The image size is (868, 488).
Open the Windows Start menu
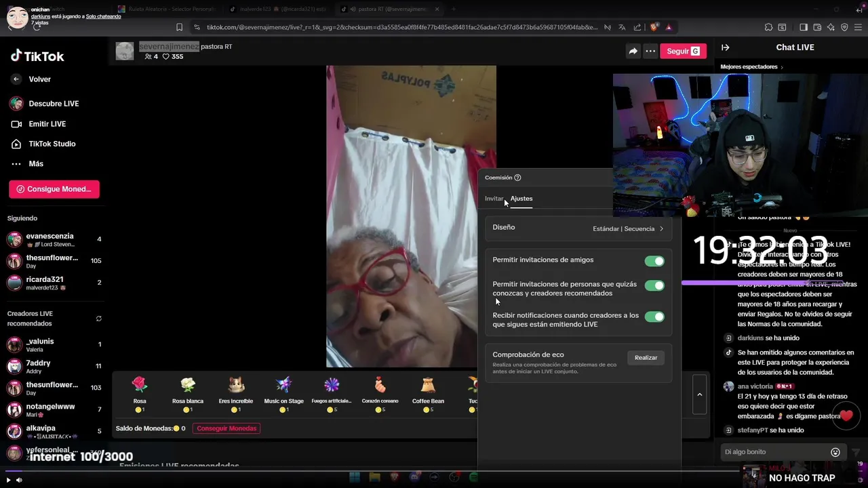tap(354, 477)
